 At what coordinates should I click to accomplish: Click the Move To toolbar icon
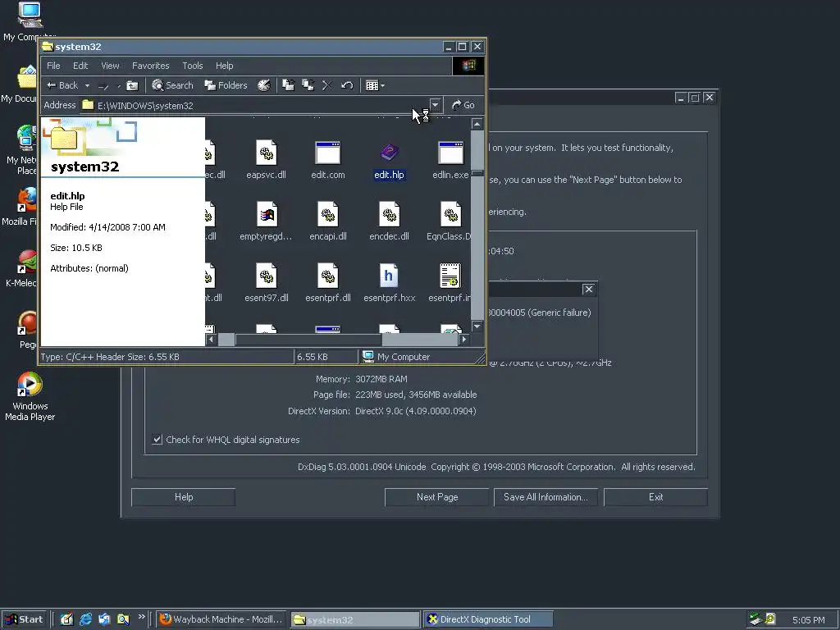point(289,85)
